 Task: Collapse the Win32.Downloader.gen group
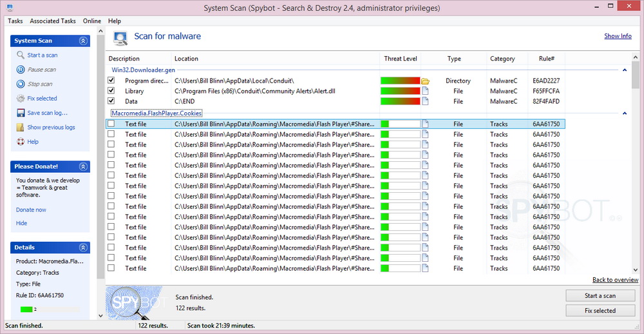pos(625,70)
